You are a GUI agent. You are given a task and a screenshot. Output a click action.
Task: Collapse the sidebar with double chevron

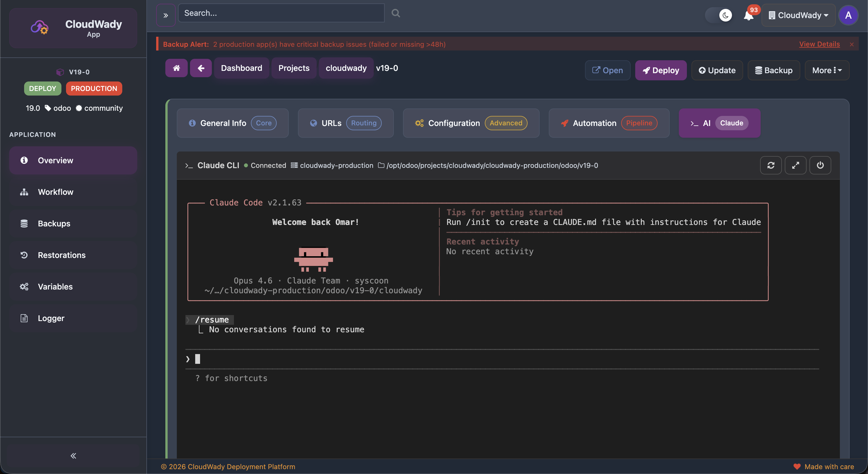(x=73, y=455)
